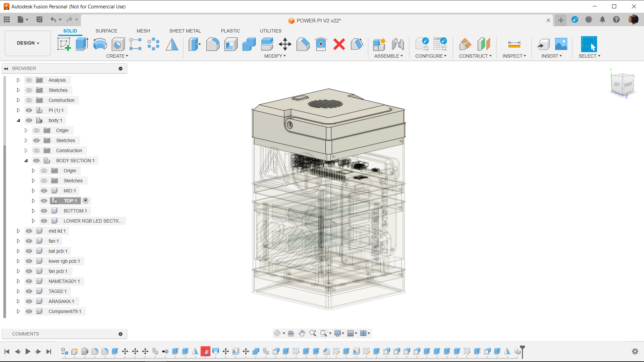The image size is (644, 362).
Task: Open the DESIGN workspace dropdown
Action: tap(28, 43)
